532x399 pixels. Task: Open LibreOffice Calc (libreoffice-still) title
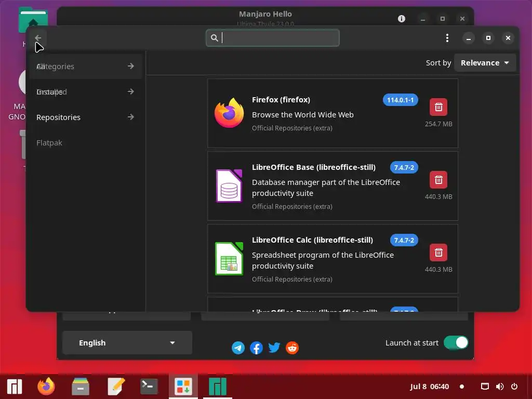[312, 240]
